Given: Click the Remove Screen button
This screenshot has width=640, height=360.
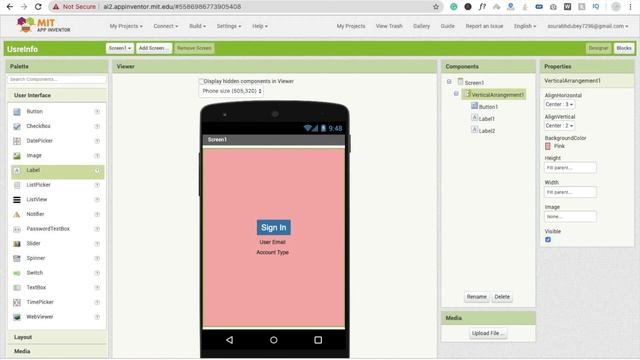Looking at the screenshot, I should [x=194, y=48].
